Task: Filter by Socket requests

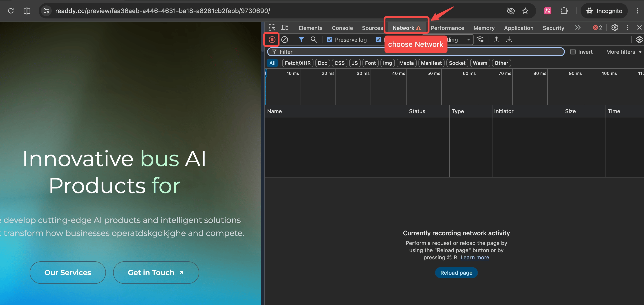Action: [457, 63]
